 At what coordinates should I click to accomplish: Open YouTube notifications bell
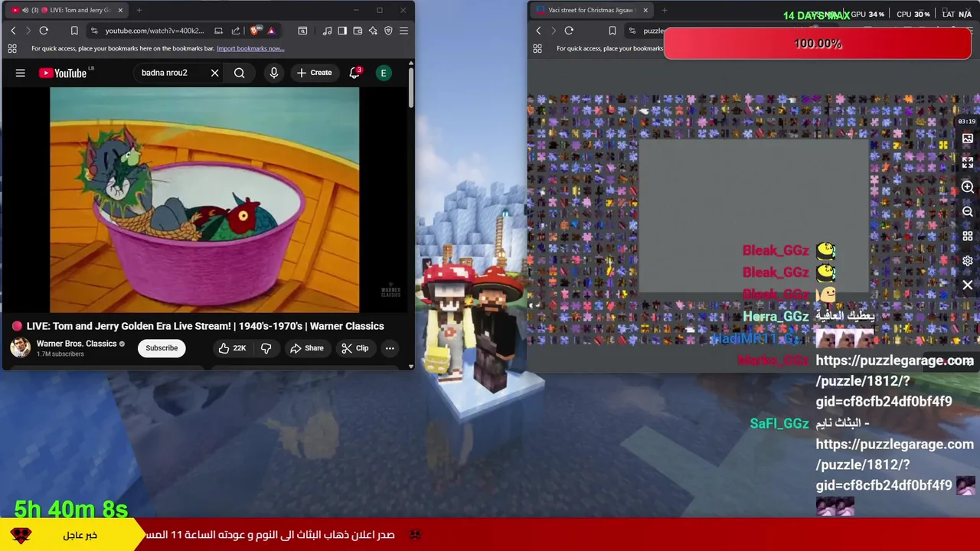[354, 73]
